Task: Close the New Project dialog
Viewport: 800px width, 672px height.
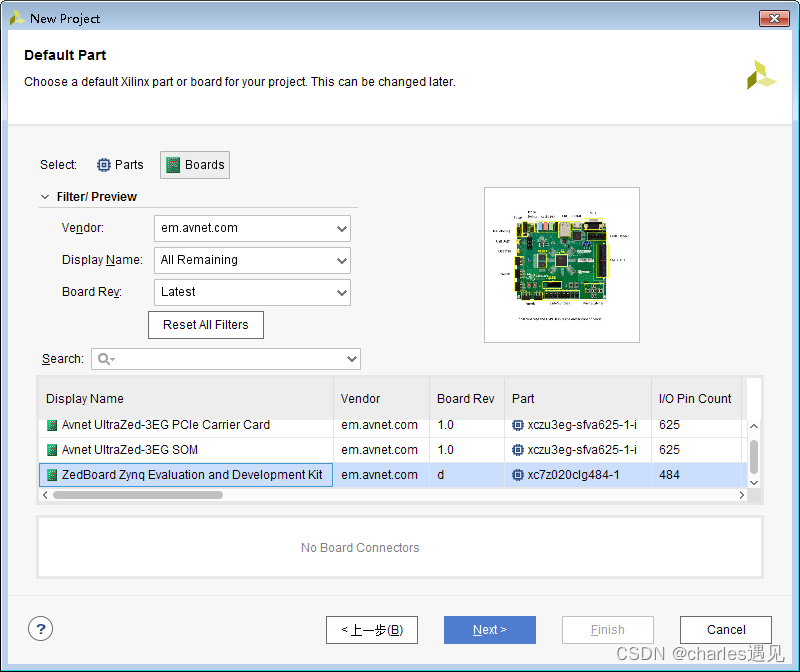Action: [x=774, y=18]
